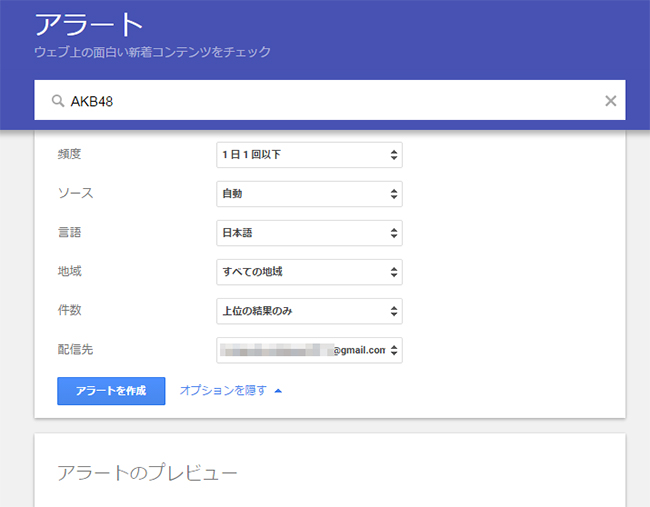Open the 頻度 frequency dropdown
650x507 pixels.
point(309,155)
